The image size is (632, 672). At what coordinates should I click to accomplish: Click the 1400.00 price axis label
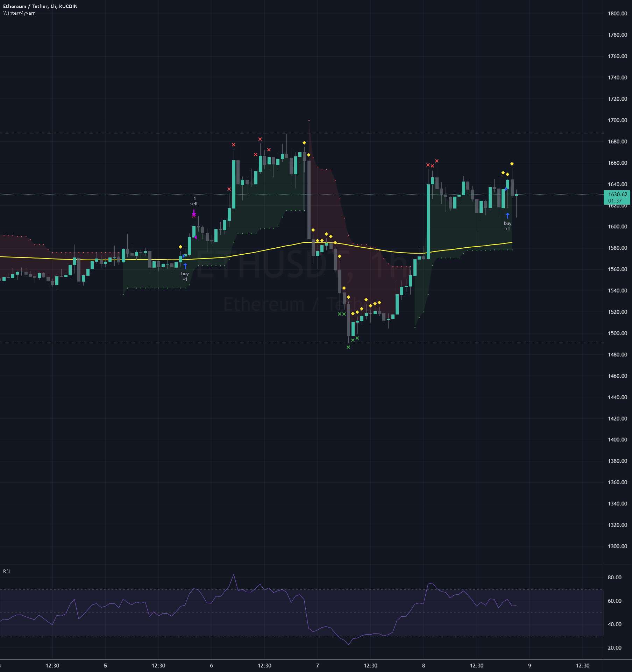617,440
